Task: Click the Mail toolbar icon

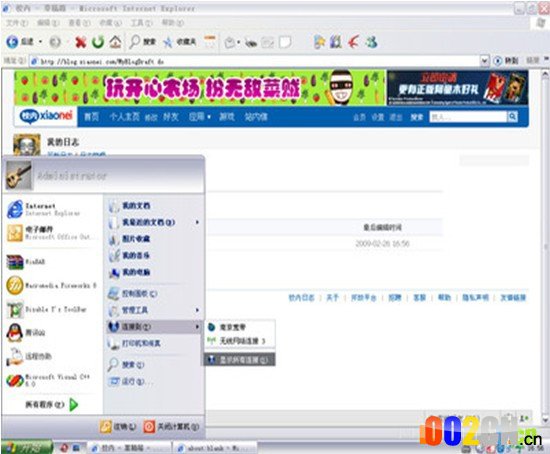Action: (x=230, y=43)
